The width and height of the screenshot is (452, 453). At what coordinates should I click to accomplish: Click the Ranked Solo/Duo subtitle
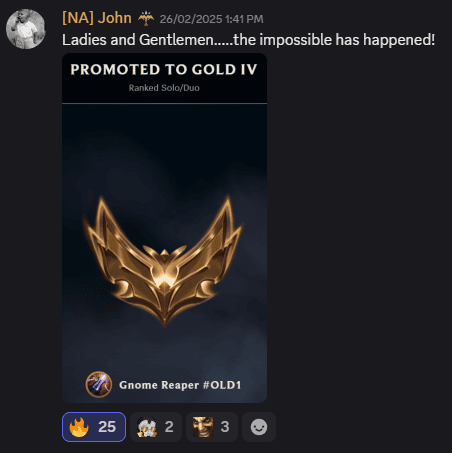click(164, 88)
